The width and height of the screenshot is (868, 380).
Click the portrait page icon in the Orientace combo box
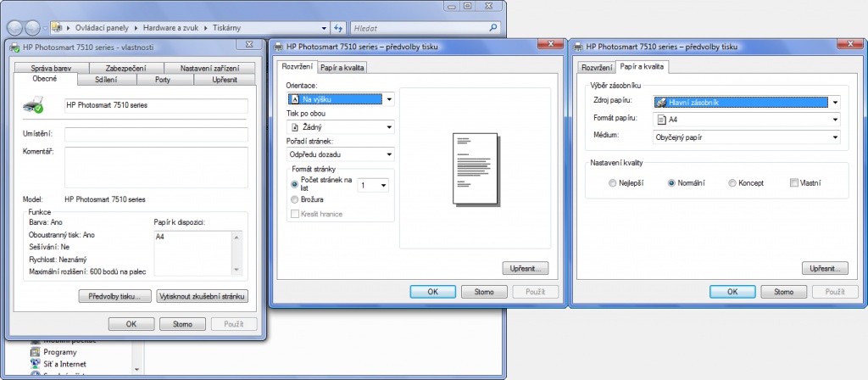point(294,100)
